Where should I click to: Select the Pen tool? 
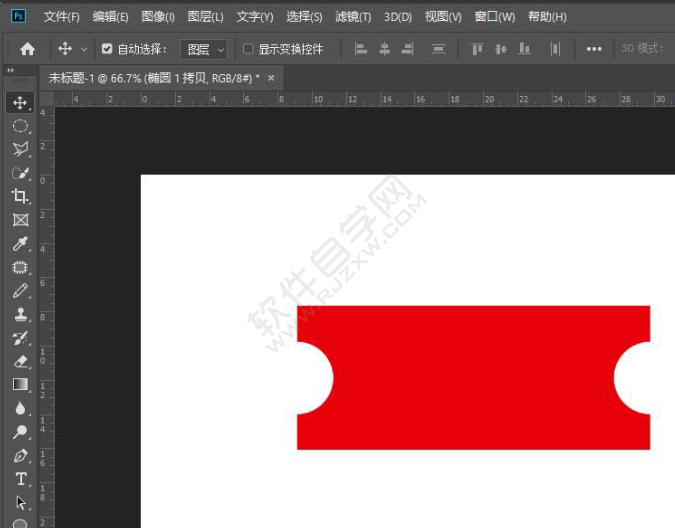[20, 456]
